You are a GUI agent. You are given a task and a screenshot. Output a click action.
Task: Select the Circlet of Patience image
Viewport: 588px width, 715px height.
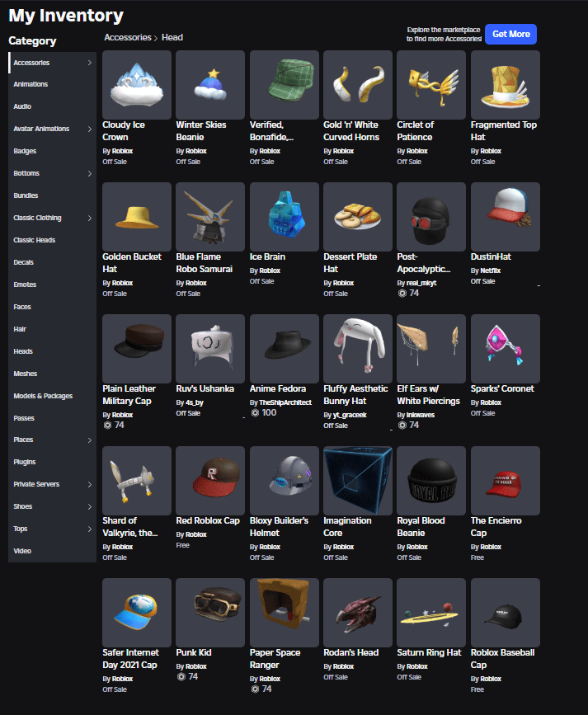pyautogui.click(x=431, y=85)
